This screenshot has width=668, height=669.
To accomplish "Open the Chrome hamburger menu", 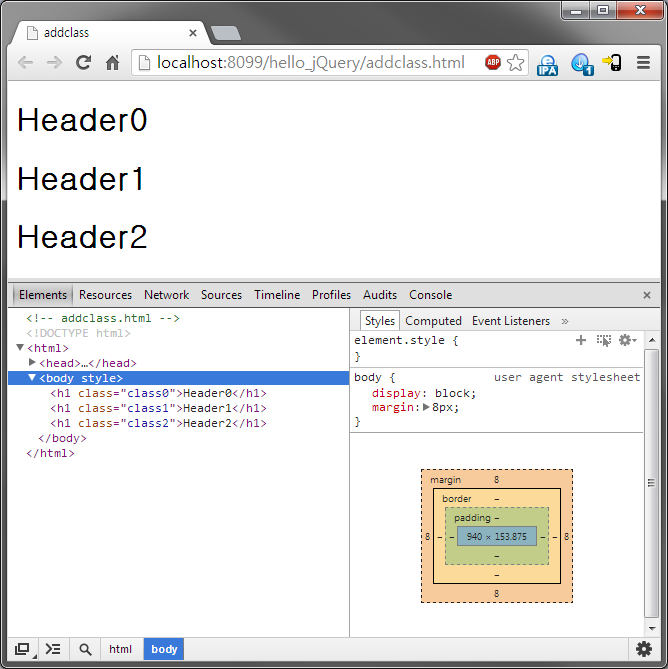I will pyautogui.click(x=643, y=63).
